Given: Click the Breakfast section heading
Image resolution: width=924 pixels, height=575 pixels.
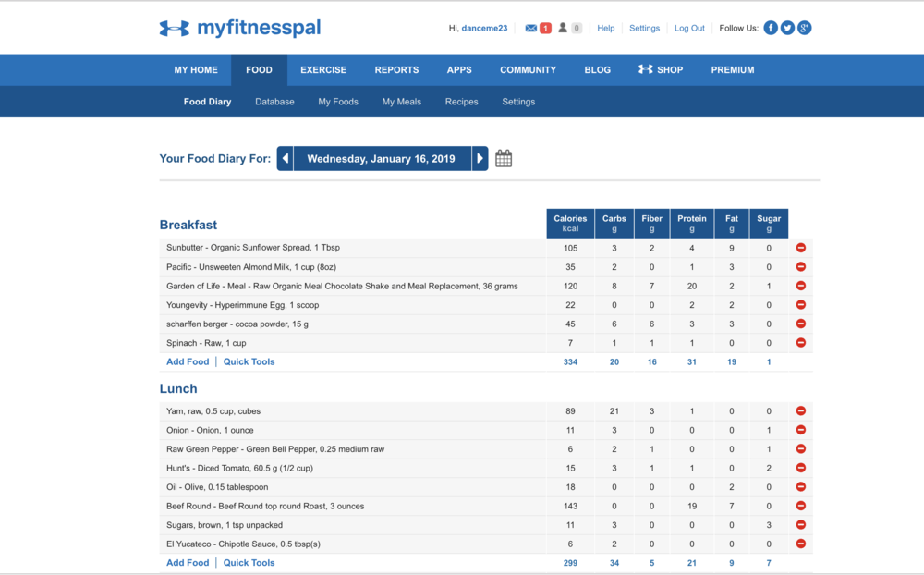Looking at the screenshot, I should click(188, 225).
